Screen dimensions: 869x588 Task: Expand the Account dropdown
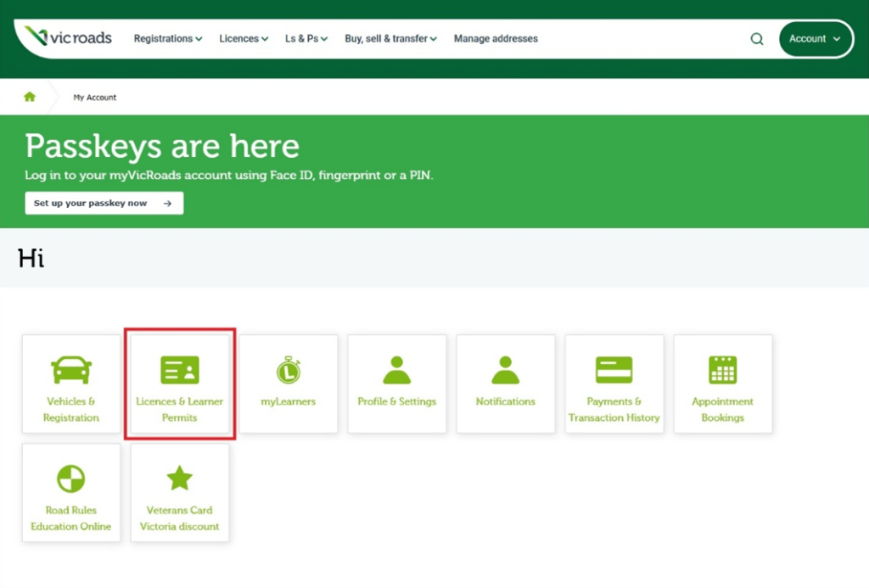[x=814, y=38]
